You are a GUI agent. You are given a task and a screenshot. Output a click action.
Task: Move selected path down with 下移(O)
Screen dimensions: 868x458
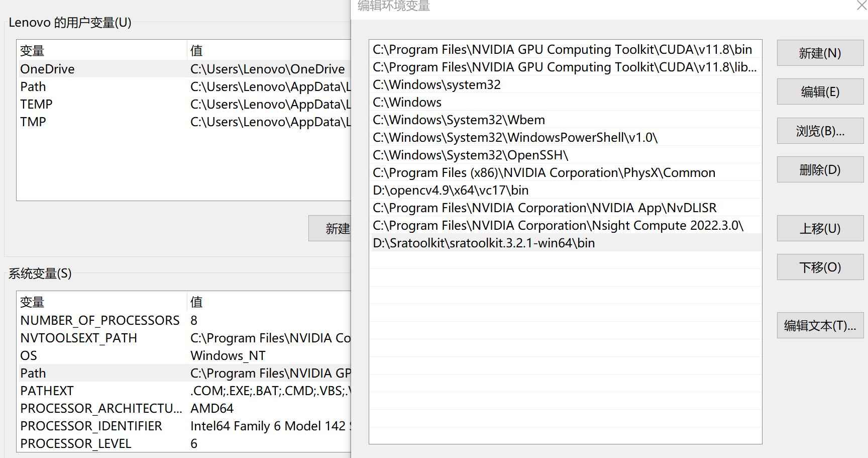(x=820, y=267)
